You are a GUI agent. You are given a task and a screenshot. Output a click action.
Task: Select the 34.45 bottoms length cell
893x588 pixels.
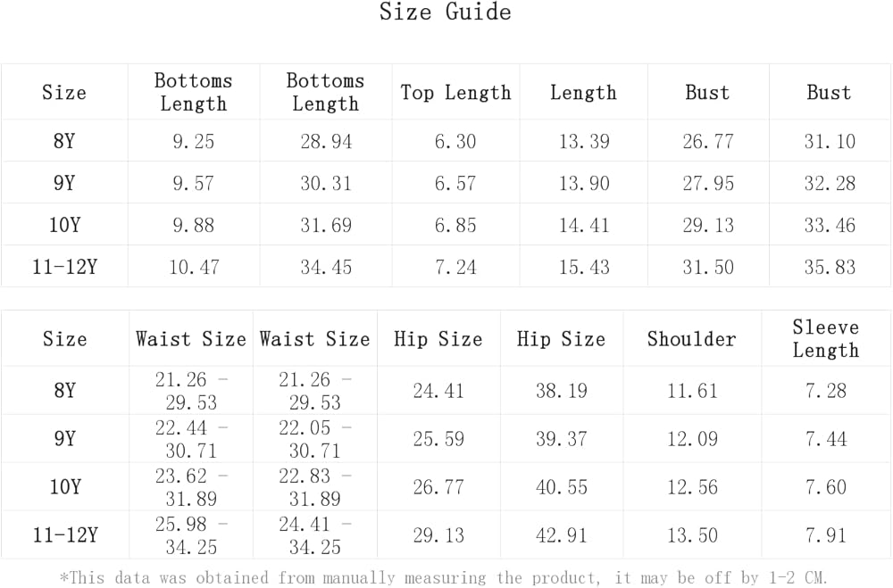point(326,267)
